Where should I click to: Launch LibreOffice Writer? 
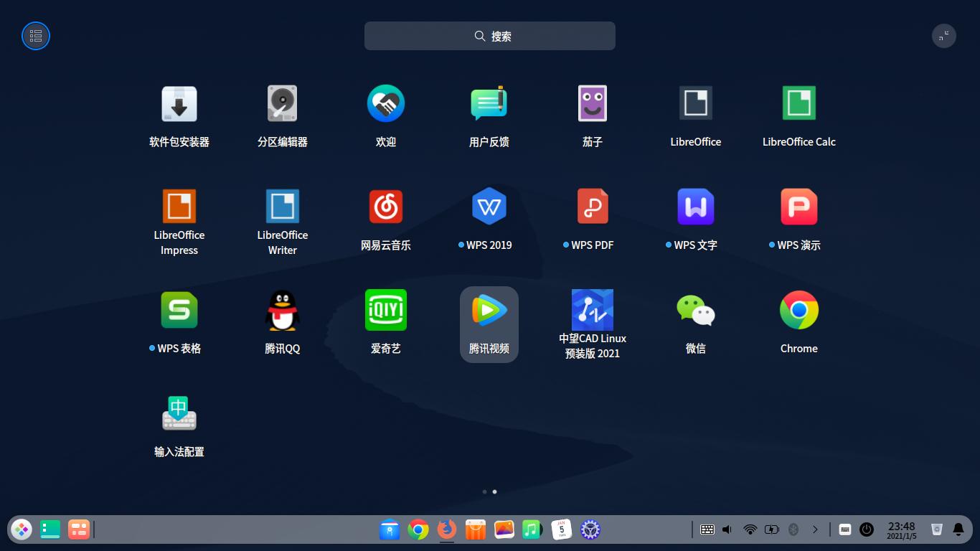[x=282, y=207]
